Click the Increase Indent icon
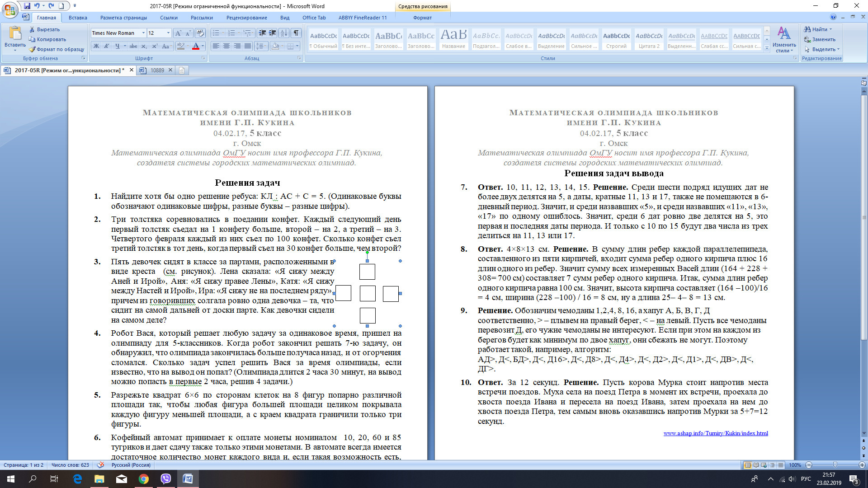The height and width of the screenshot is (488, 868). pyautogui.click(x=272, y=33)
